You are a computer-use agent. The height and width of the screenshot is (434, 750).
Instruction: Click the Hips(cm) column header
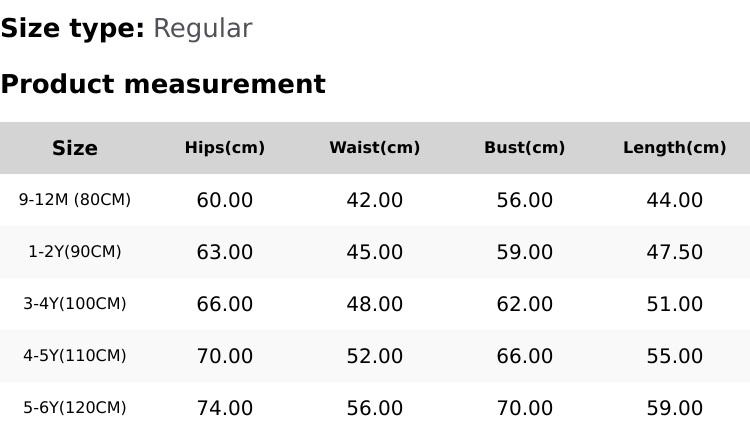point(225,148)
